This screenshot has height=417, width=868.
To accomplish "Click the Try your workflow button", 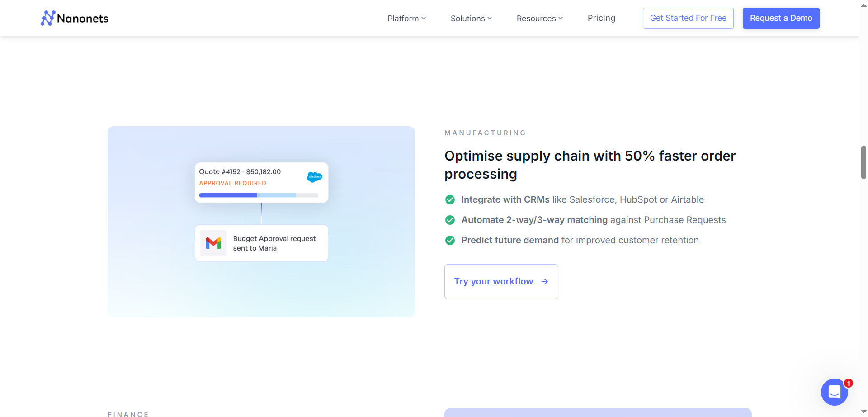I will [501, 281].
